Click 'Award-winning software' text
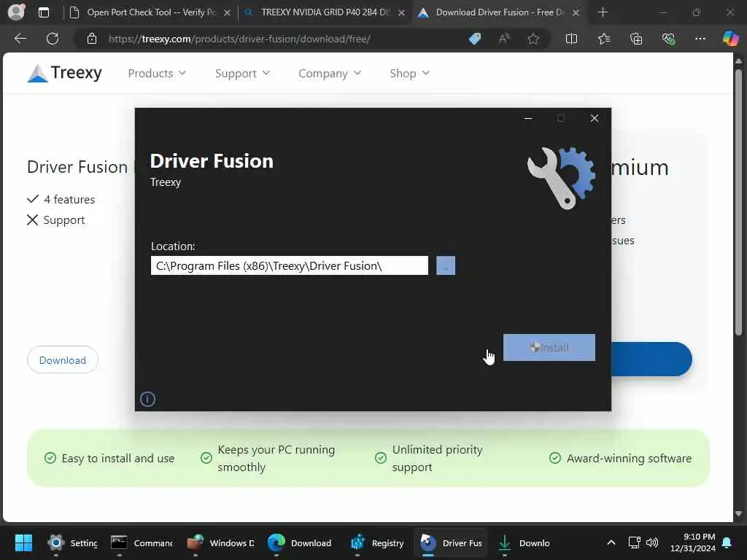747x560 pixels. point(629,458)
